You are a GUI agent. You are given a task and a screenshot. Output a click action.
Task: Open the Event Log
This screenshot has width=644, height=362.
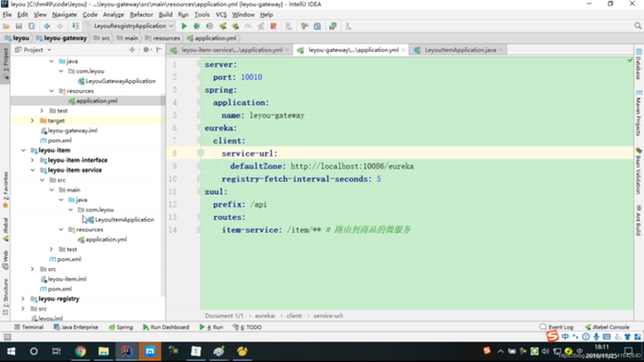click(557, 327)
